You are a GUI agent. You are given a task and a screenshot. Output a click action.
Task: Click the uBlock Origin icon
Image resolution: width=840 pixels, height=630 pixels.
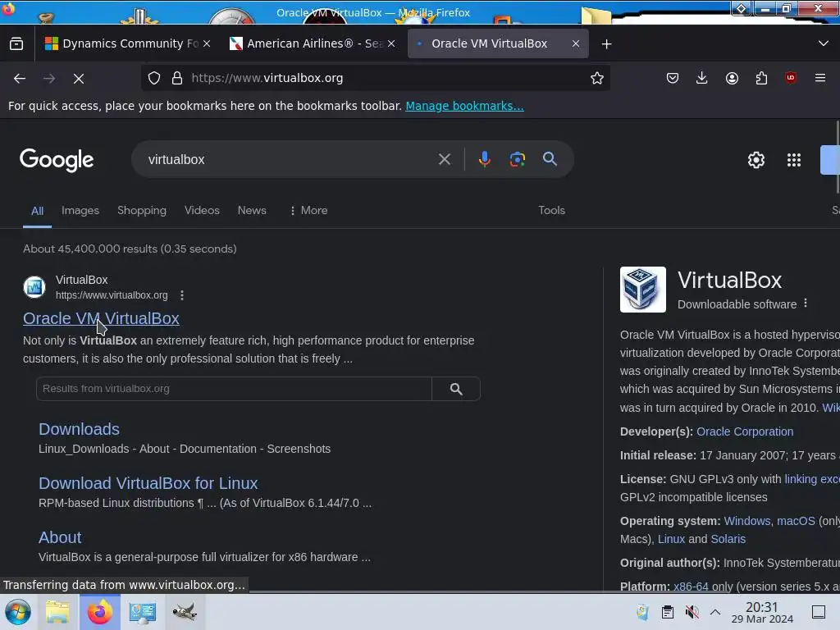pyautogui.click(x=791, y=78)
